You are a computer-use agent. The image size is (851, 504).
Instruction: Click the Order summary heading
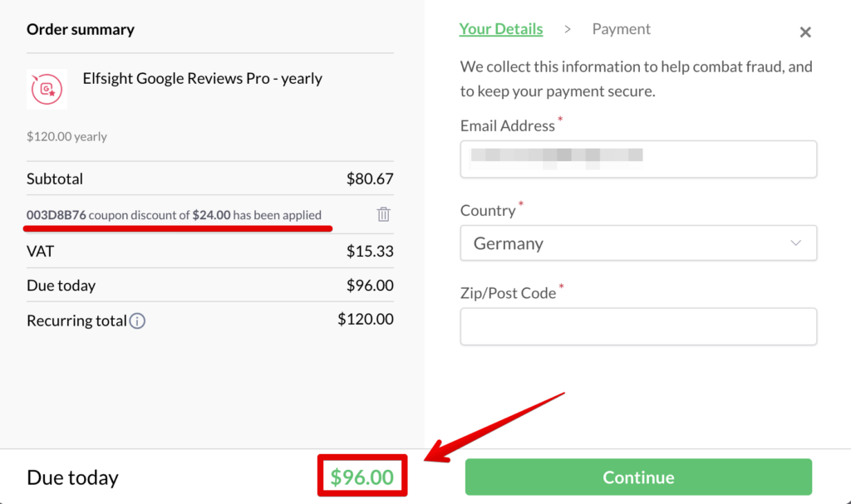[81, 29]
